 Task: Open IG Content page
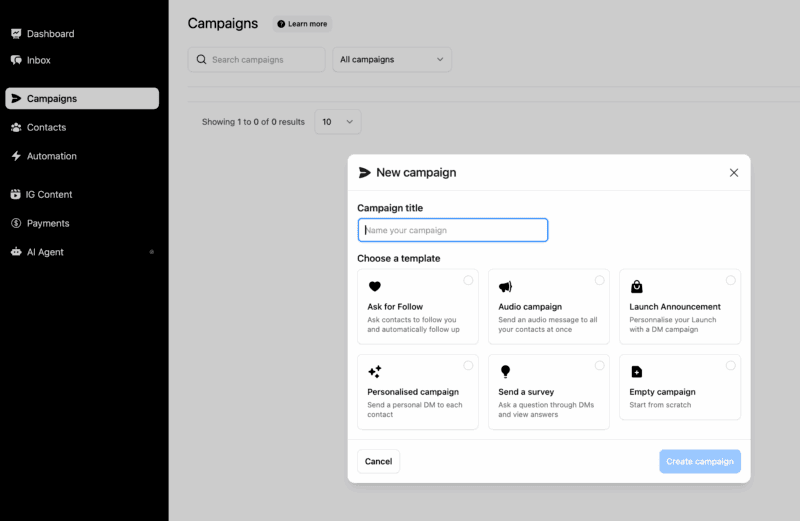(x=48, y=194)
